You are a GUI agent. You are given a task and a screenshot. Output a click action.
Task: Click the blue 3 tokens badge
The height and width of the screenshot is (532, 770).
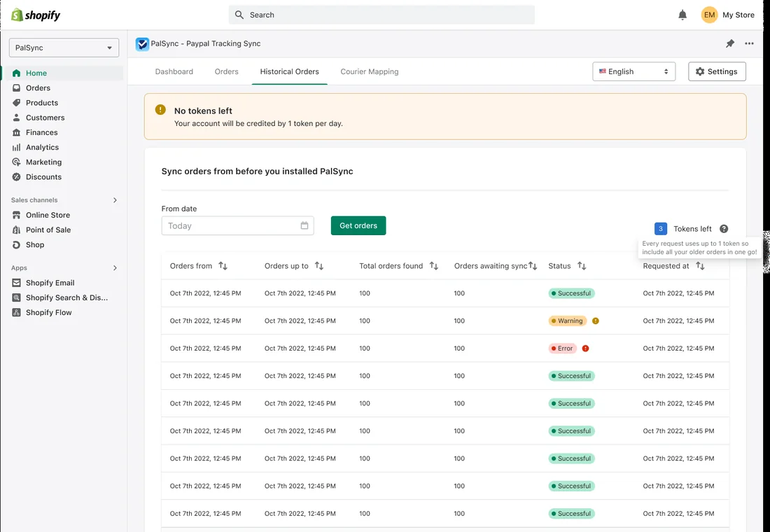click(x=661, y=229)
